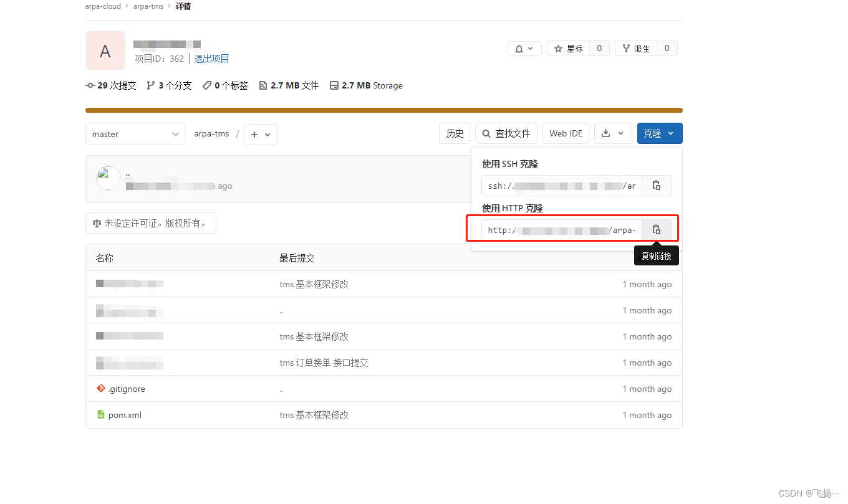Copy the SSH clone URL via its clipboard icon
This screenshot has height=504, width=848.
click(x=656, y=185)
